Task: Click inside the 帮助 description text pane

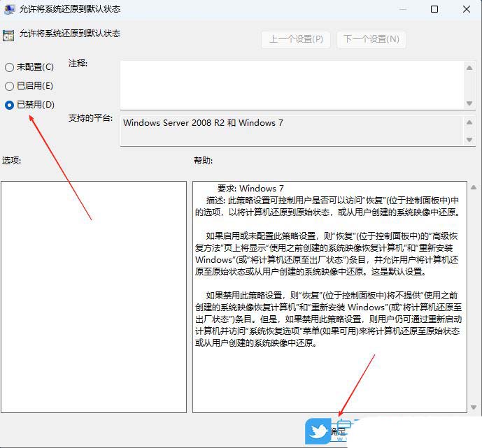Action: pos(329,377)
